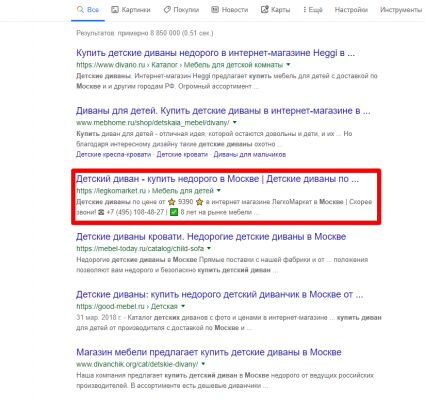Select the Все search tab
Screen dimensions: 425x400
pos(88,10)
